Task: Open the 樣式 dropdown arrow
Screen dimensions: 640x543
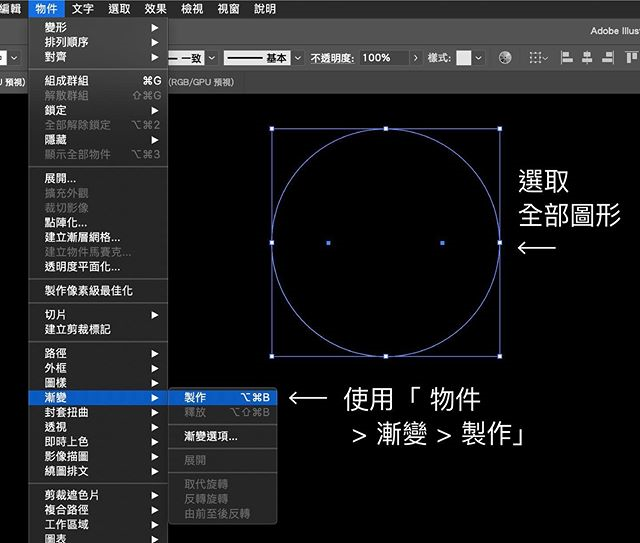Action: coord(478,58)
